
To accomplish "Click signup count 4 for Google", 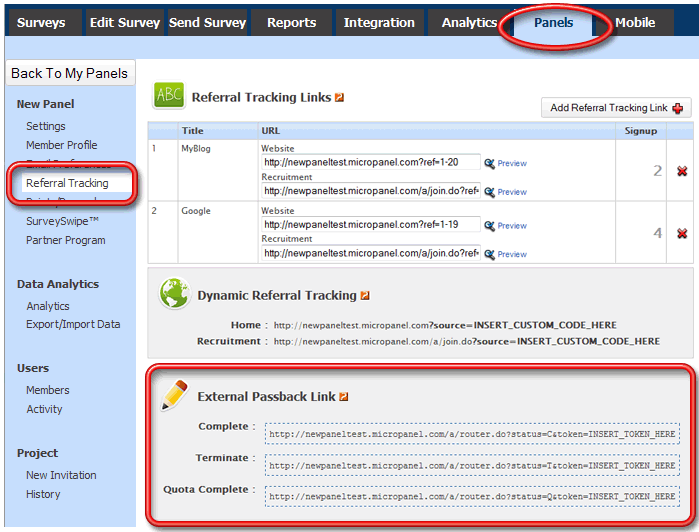I will (658, 233).
